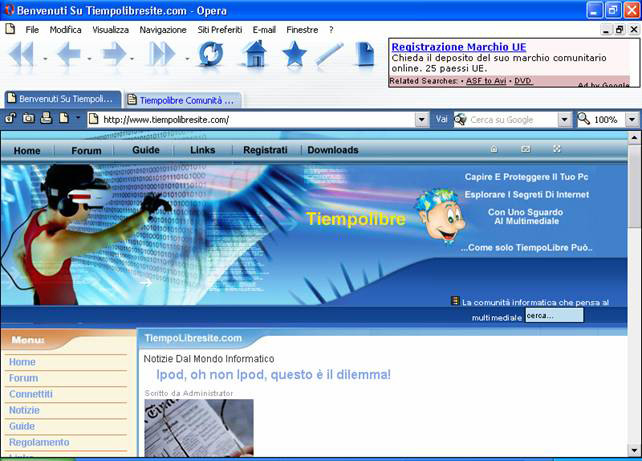Click Connettiti in left Menu sidebar
The height and width of the screenshot is (461, 642).
(31, 394)
